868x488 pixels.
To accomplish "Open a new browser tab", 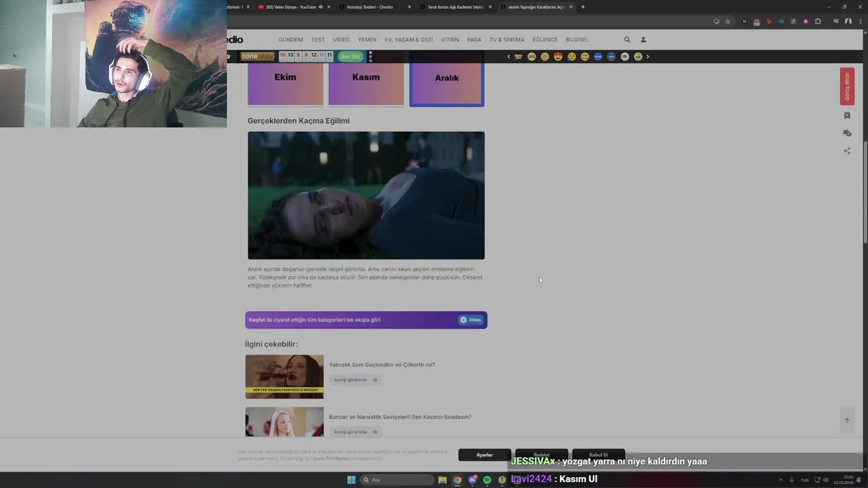I will point(583,7).
